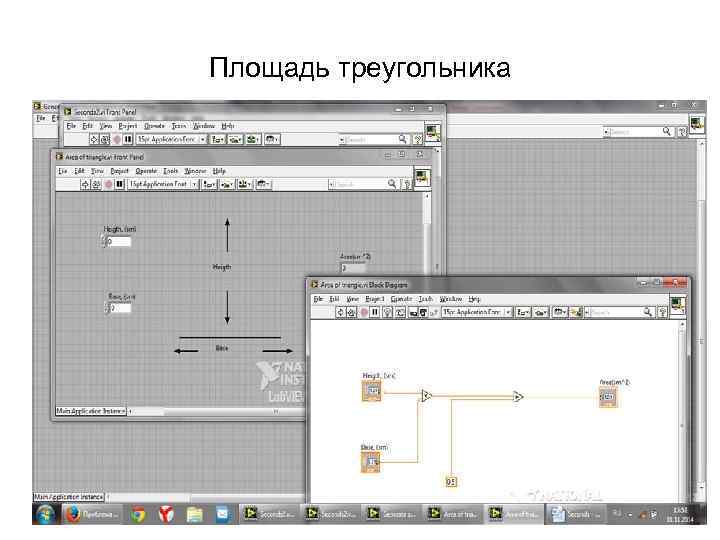Image resolution: width=720 pixels, height=540 pixels.
Task: Open Operate menu in Area of triangle Front Panel
Action: 146,171
